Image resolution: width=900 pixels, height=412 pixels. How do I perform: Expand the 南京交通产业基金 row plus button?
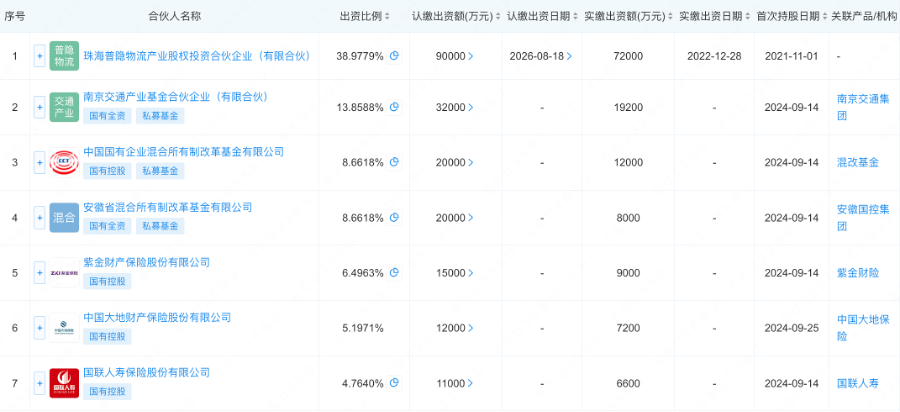40,107
